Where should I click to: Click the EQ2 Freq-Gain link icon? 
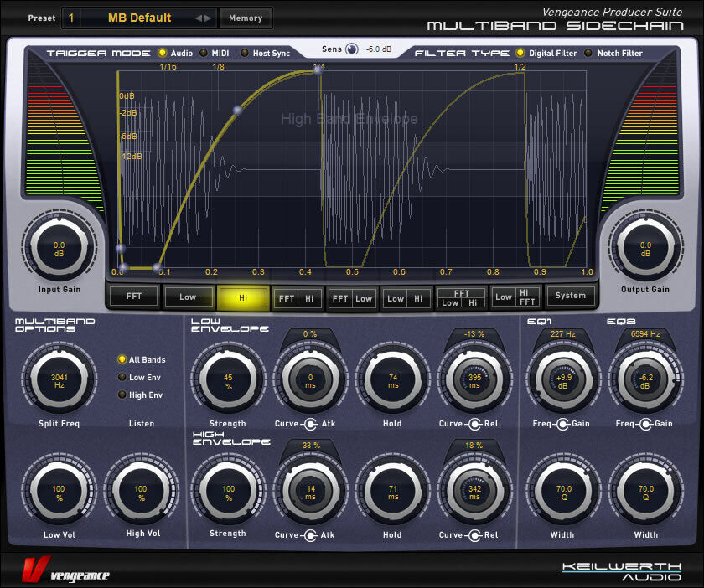coord(644,424)
